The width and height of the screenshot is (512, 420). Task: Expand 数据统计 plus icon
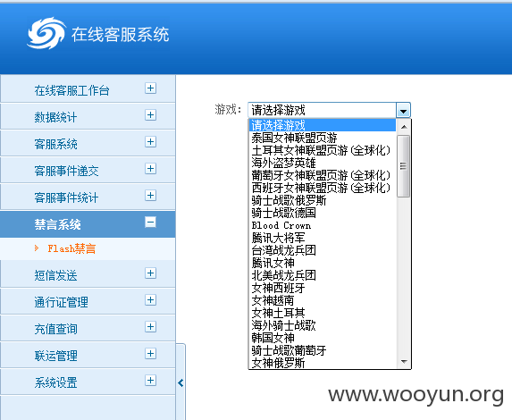pos(150,115)
